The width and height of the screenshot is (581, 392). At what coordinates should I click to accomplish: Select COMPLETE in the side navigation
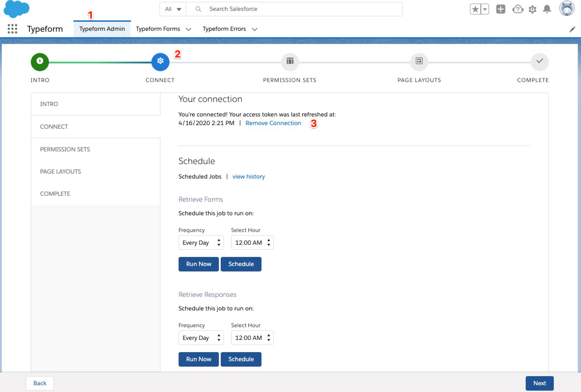click(x=96, y=194)
